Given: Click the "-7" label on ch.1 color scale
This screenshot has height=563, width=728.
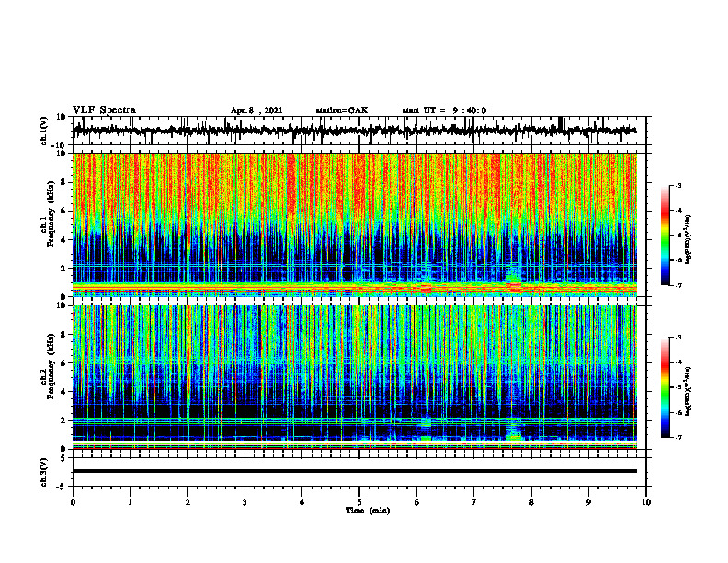Looking at the screenshot, I should point(678,285).
